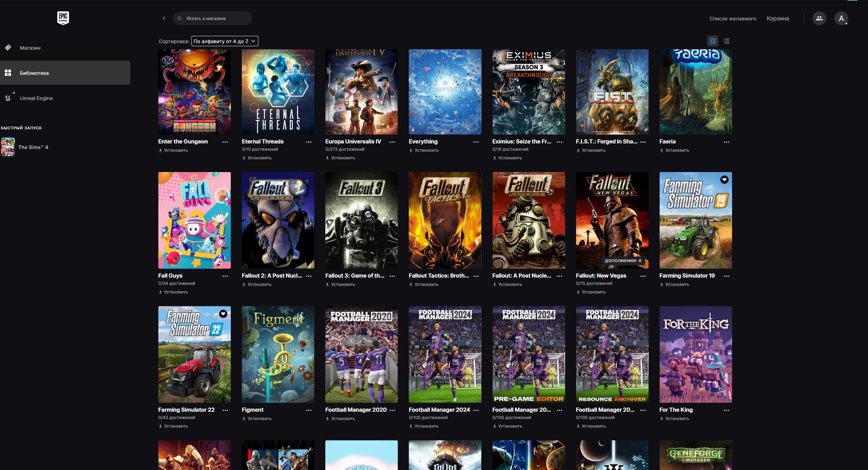The image size is (868, 470).
Task: Open options menu for Football Manager 2020
Action: tap(392, 410)
